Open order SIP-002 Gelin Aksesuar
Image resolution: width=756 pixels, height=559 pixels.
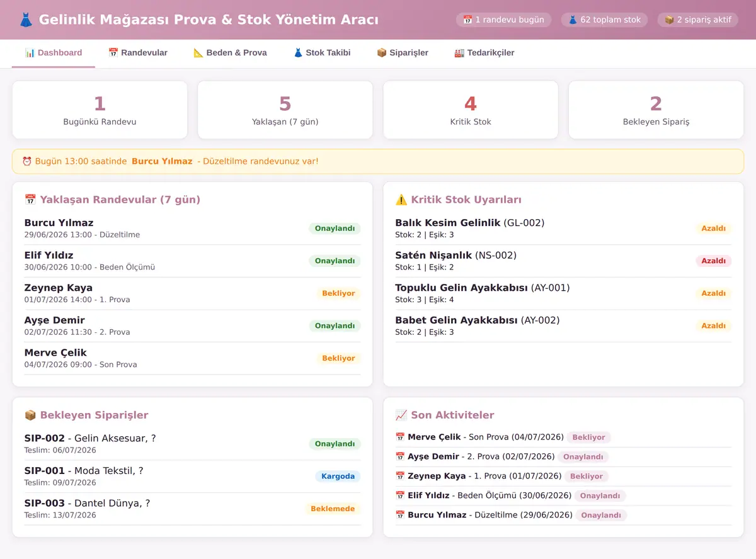192,444
